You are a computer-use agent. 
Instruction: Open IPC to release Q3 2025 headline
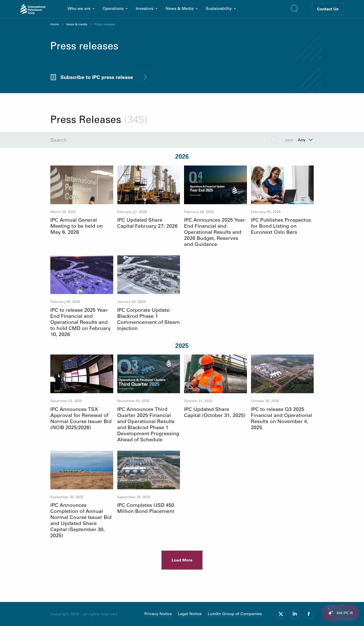tap(282, 418)
